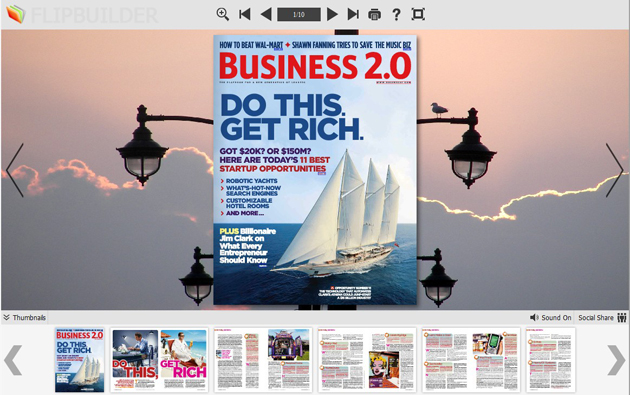Jump to last page icon

(353, 14)
